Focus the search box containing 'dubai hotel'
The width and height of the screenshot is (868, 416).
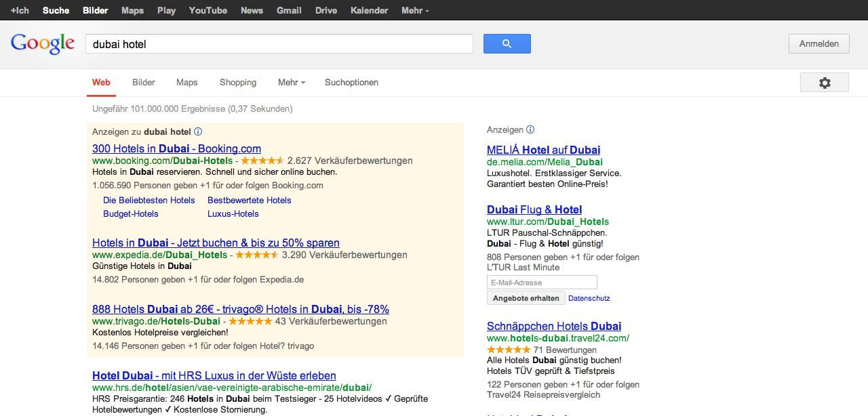click(x=279, y=44)
